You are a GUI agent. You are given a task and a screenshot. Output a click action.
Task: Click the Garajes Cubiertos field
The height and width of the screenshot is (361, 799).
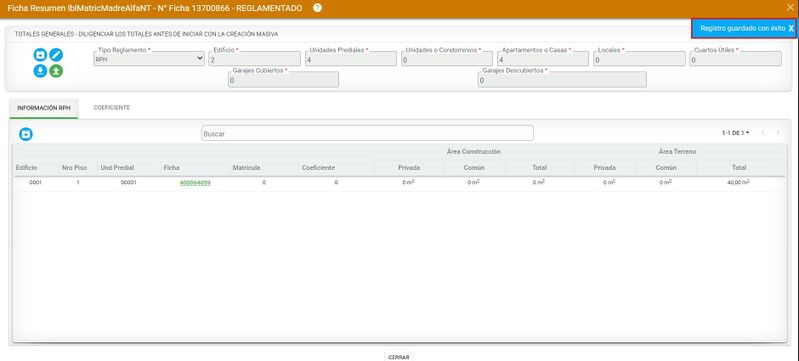283,80
